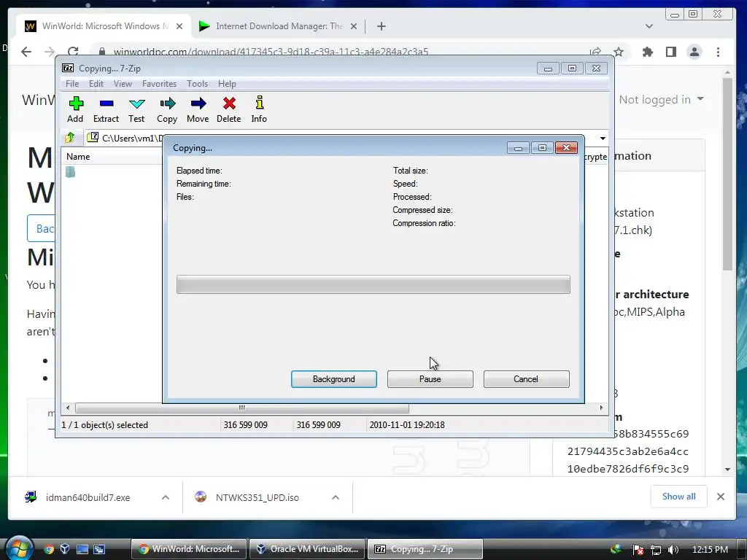
Task: Toggle the Chrome side panel icon
Action: point(671,52)
